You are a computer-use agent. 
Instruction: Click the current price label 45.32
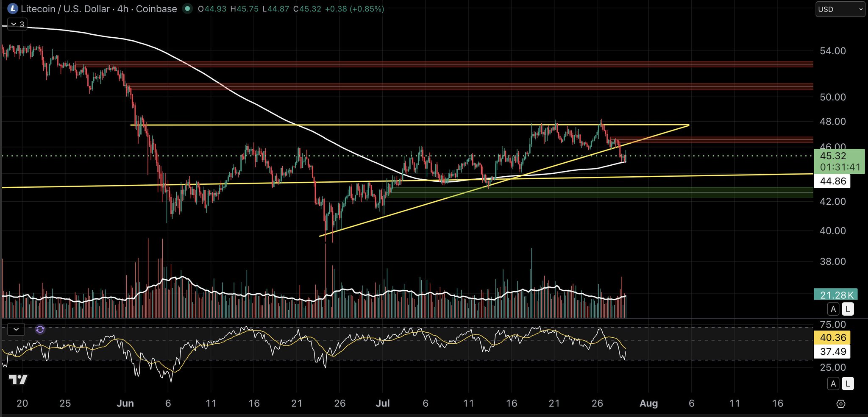point(833,156)
